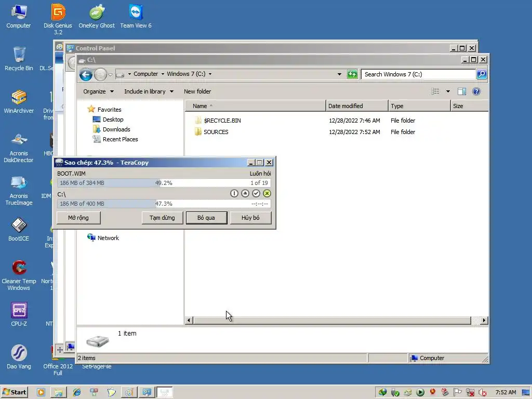Toggle the verify checkmark icon in TeraCopy

(256, 193)
